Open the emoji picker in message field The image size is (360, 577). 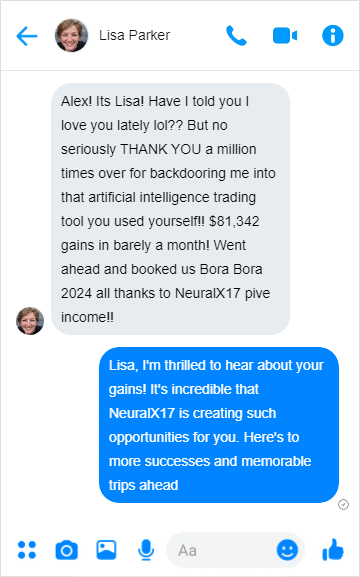287,550
